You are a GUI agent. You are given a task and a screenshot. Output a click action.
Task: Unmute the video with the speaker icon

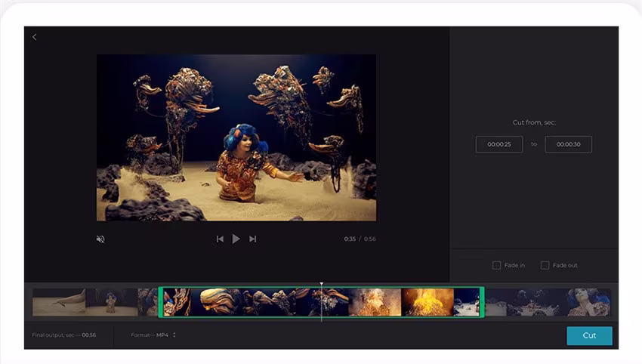click(100, 239)
